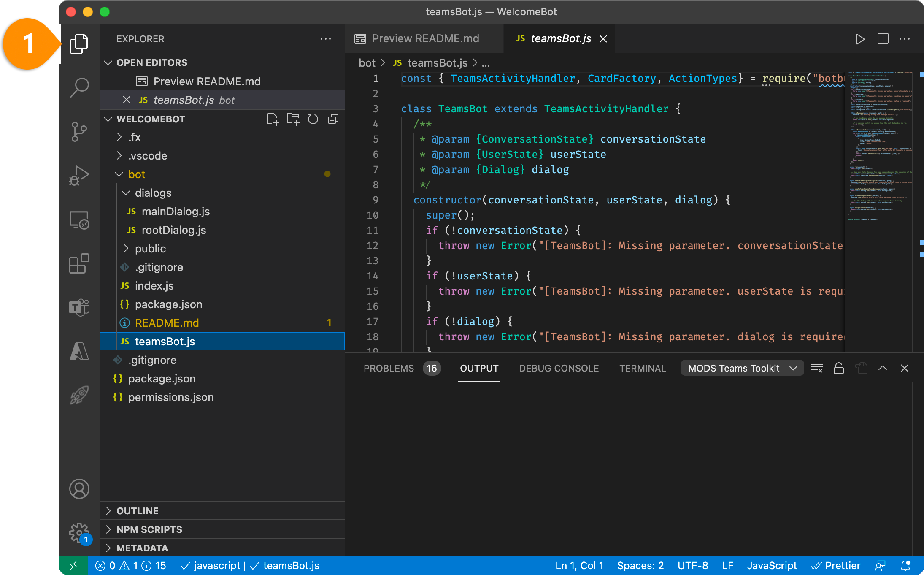The image size is (924, 575).
Task: Open the Run and Debug view
Action: [x=79, y=176]
